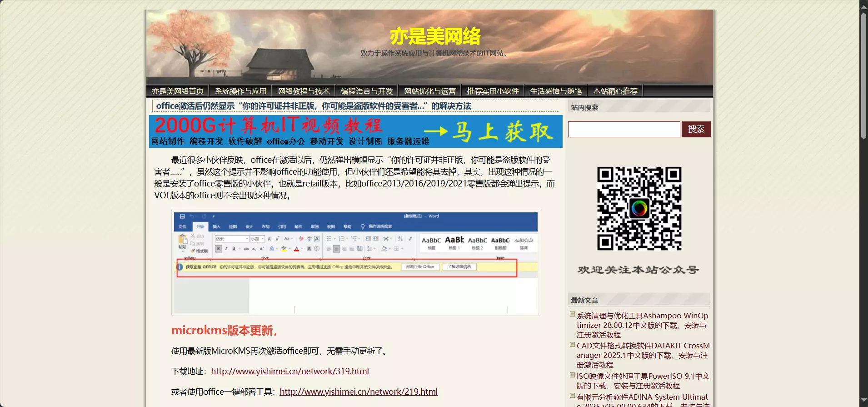The width and height of the screenshot is (868, 407).
Task: Open the Ashampoo WinOptimizer article link
Action: (x=643, y=325)
